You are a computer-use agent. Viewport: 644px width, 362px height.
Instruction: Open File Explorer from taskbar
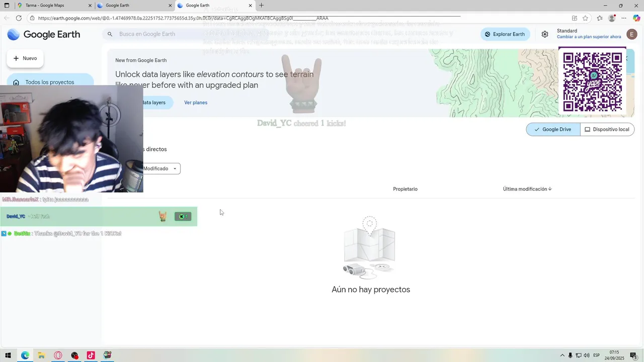click(41, 355)
